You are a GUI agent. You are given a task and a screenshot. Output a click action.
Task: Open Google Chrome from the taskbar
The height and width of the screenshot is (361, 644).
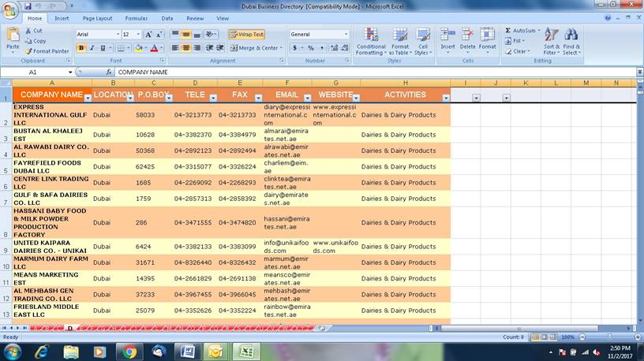point(129,352)
